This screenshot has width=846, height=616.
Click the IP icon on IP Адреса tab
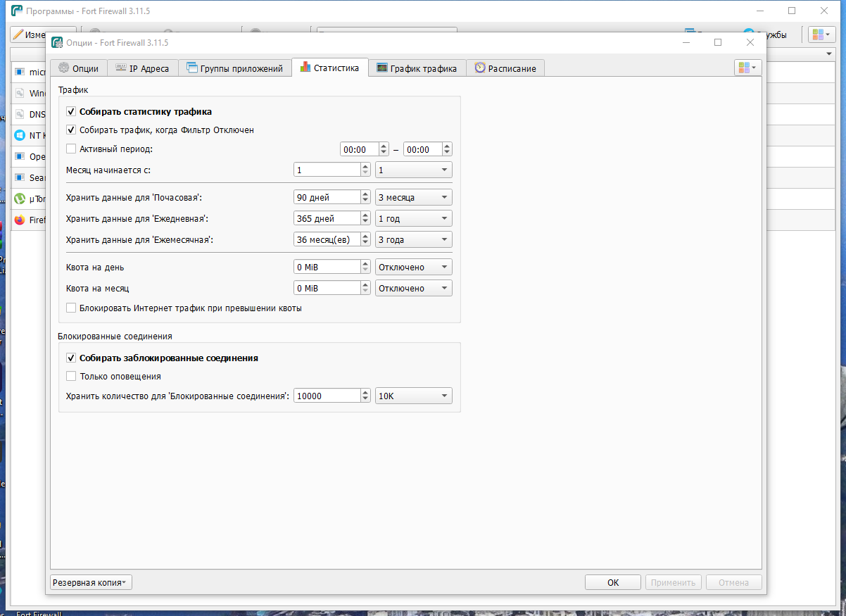coord(121,68)
